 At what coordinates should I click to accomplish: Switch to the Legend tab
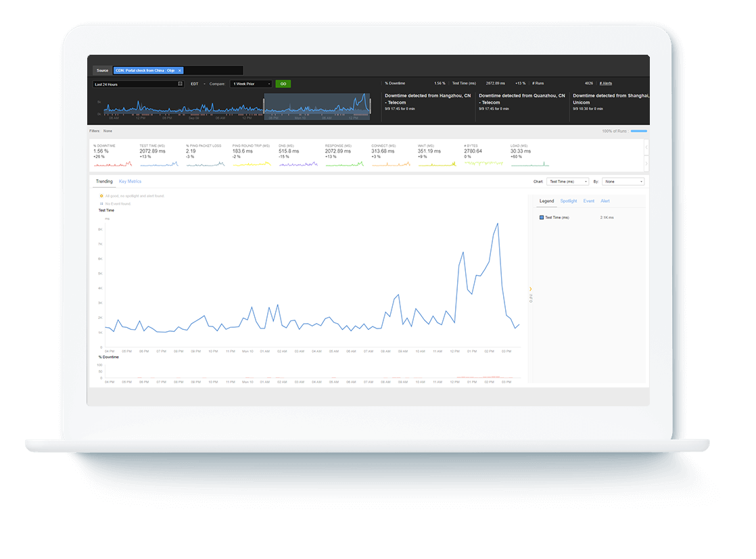tap(546, 201)
